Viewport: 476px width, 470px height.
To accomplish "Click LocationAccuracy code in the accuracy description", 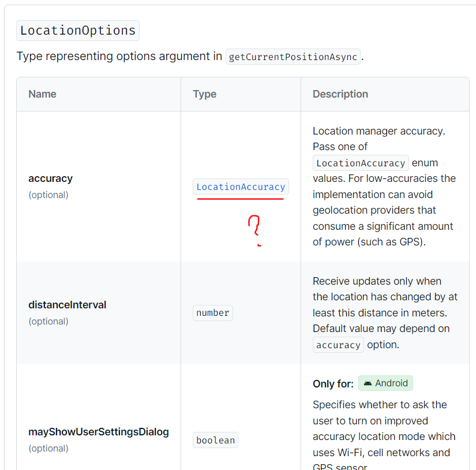I will [x=361, y=163].
